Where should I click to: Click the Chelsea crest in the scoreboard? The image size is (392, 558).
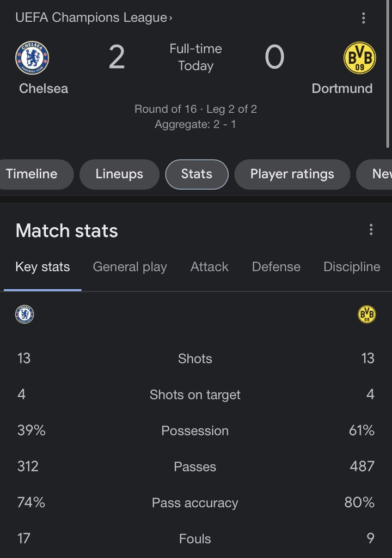click(32, 58)
